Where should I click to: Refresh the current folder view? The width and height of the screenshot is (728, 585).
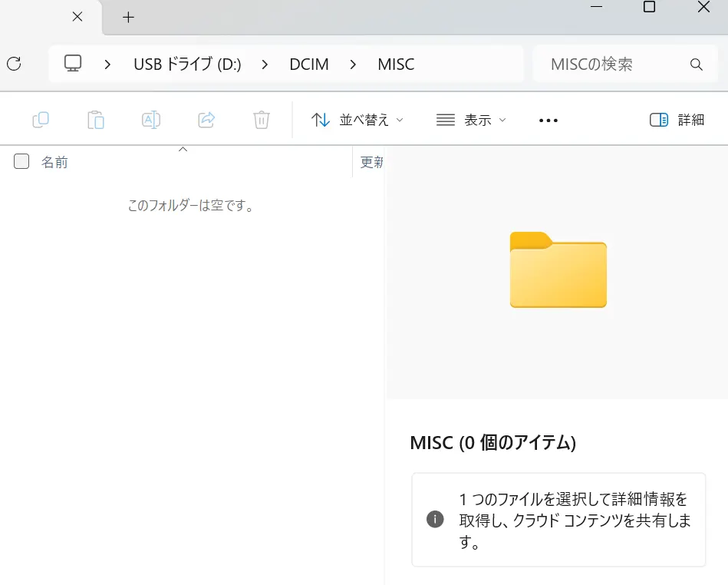point(14,64)
